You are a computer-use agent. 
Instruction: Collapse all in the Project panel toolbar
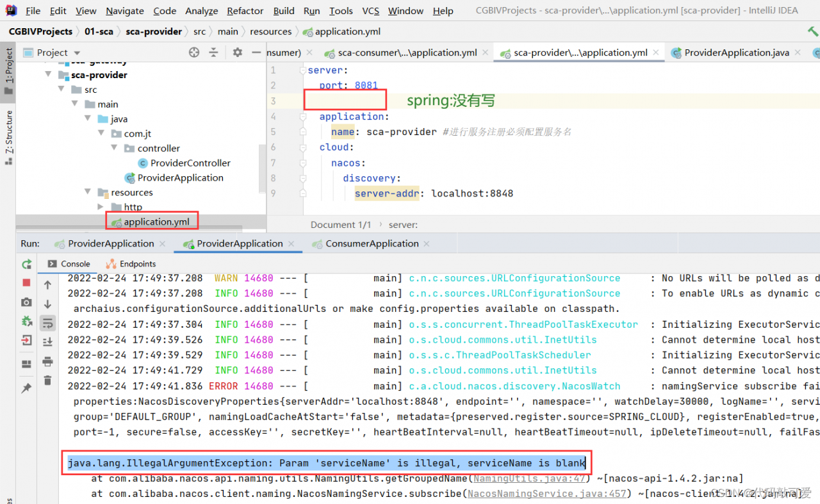(215, 53)
